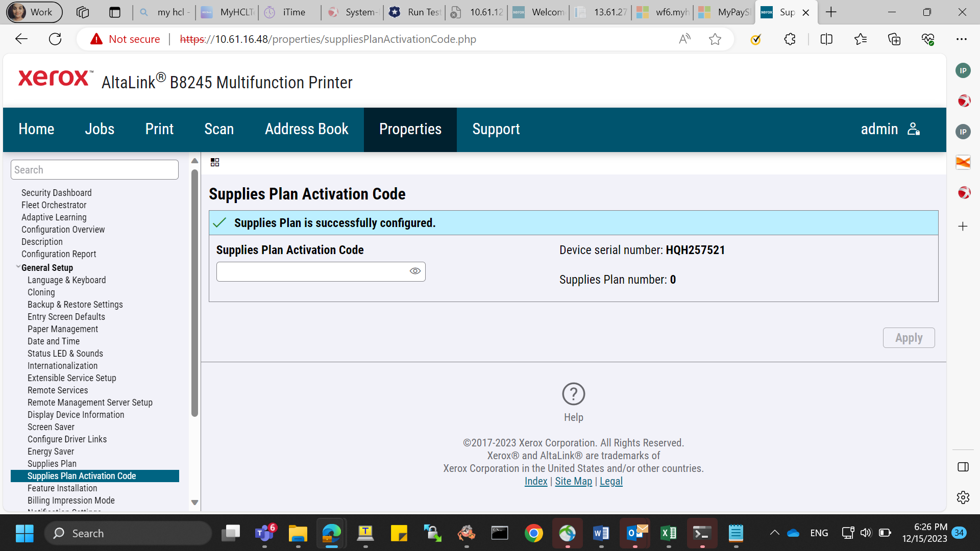Viewport: 980px width, 551px height.
Task: Switch to the Address Book tab
Action: pos(306,130)
